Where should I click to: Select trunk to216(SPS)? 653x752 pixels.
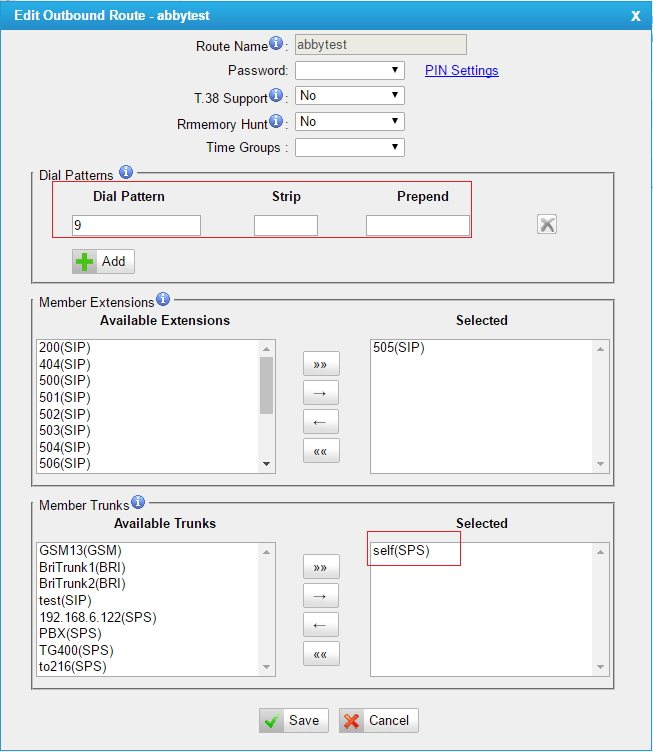coord(73,667)
